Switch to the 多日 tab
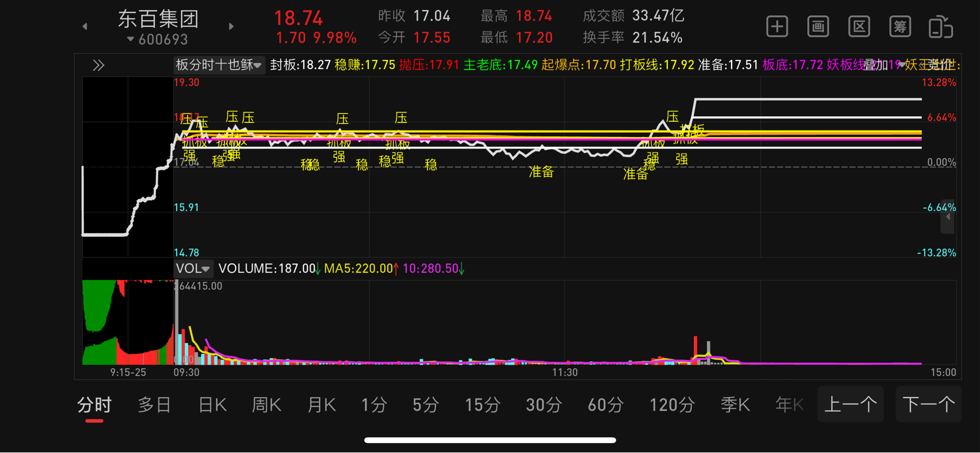The width and height of the screenshot is (980, 453). click(154, 405)
